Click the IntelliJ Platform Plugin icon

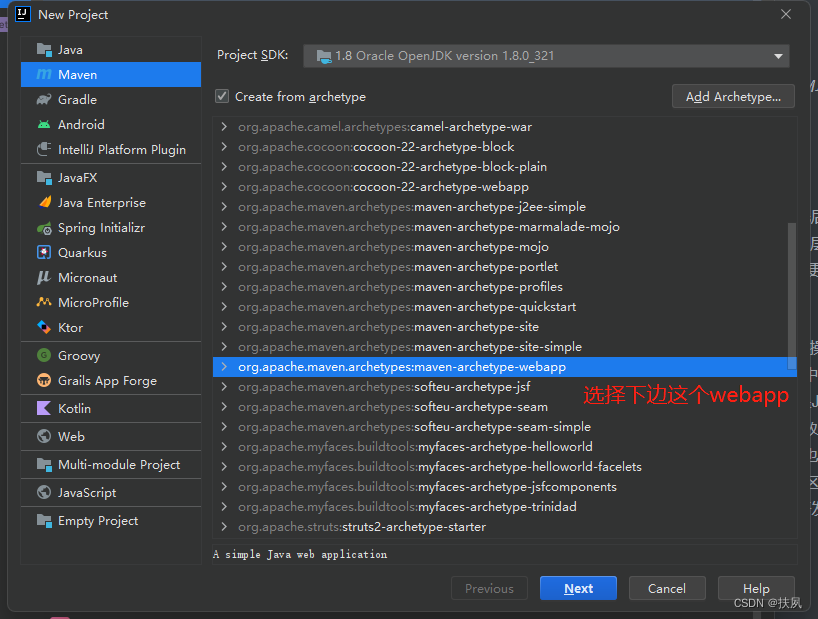coord(44,149)
